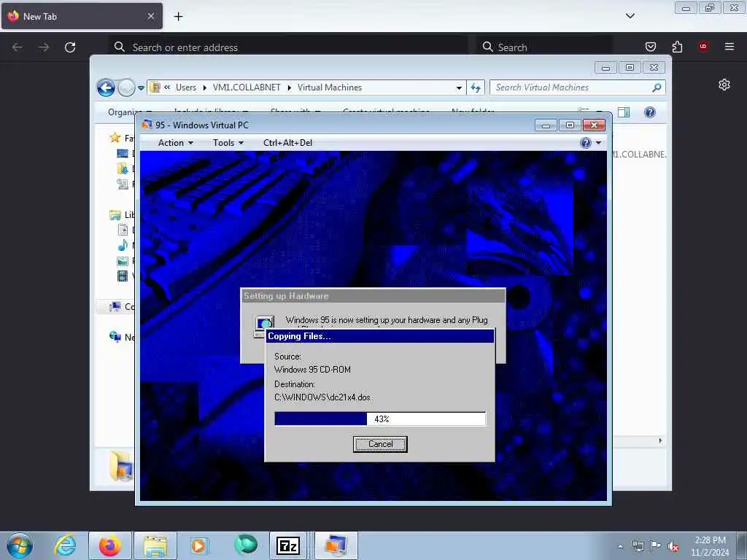Click the Firefox Search box

point(545,47)
